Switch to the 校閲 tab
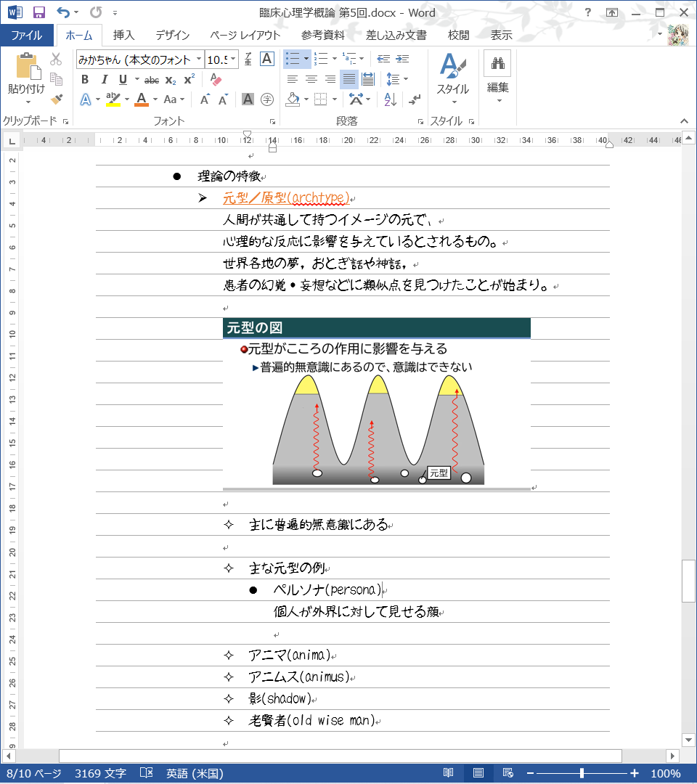 click(458, 35)
